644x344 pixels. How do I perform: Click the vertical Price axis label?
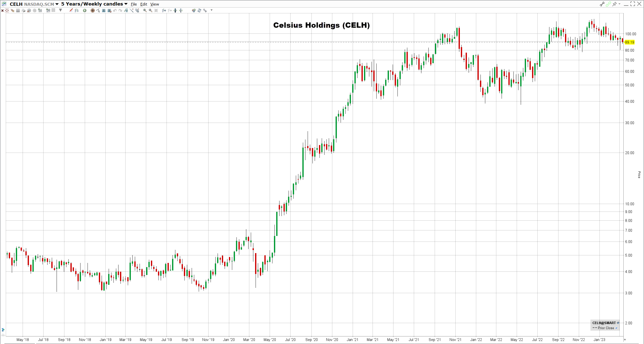(x=639, y=175)
